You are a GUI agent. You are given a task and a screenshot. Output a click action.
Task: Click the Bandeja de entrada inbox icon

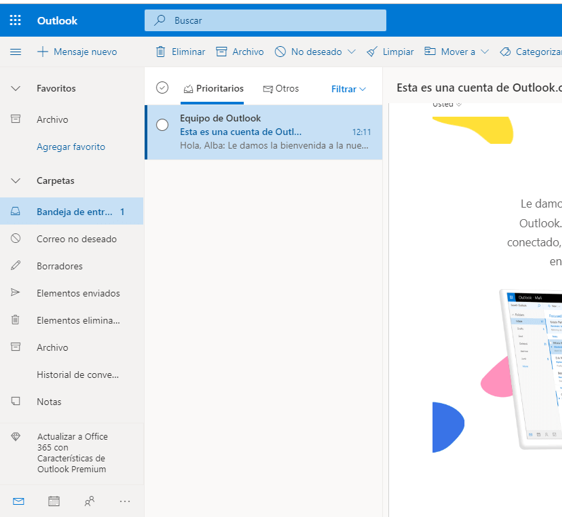click(x=15, y=212)
